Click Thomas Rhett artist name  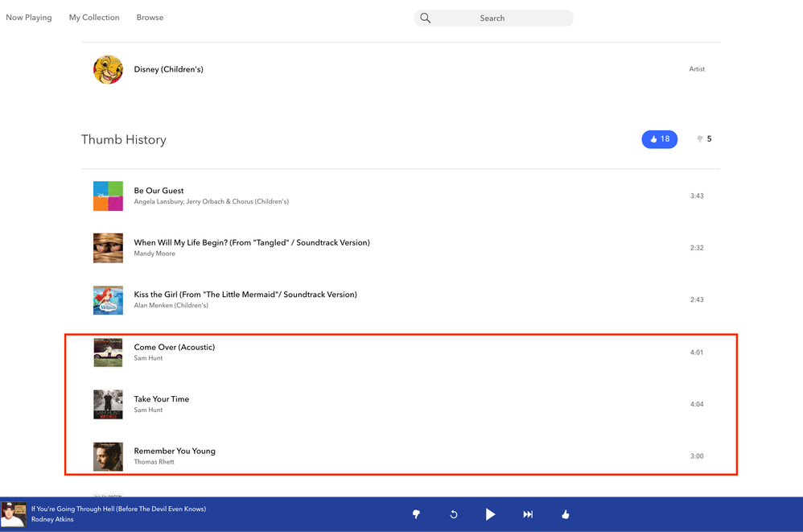(154, 462)
